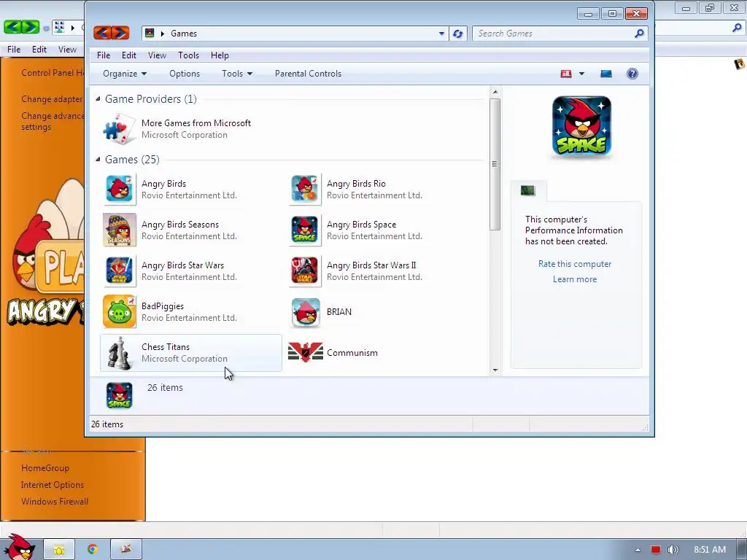This screenshot has width=747, height=560.
Task: Collapse the Games (25) group
Action: [98, 160]
